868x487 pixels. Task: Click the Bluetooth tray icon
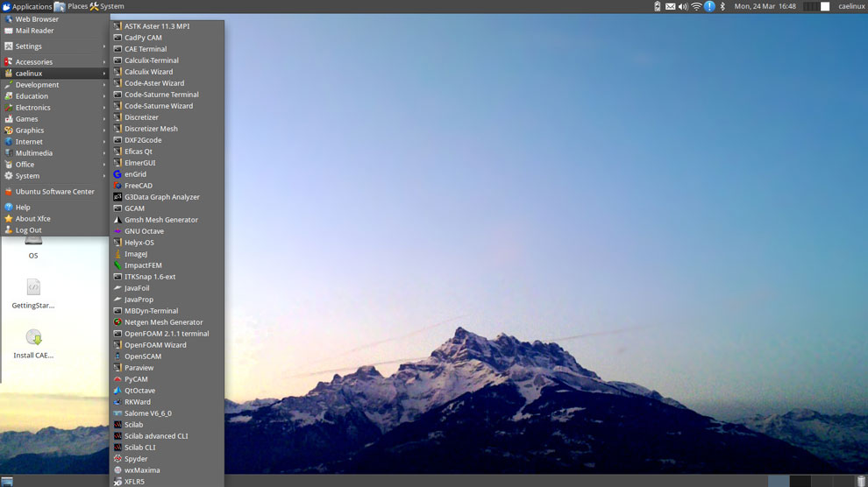(x=722, y=7)
